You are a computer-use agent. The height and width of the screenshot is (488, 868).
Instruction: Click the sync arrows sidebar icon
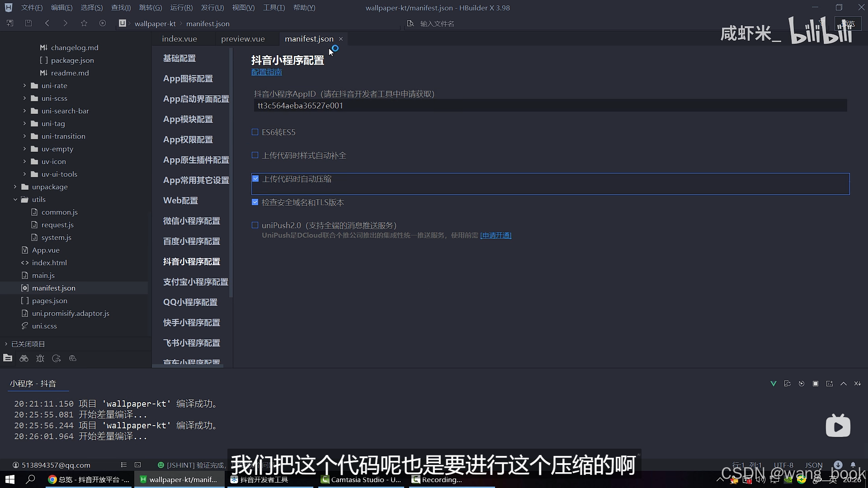click(57, 358)
